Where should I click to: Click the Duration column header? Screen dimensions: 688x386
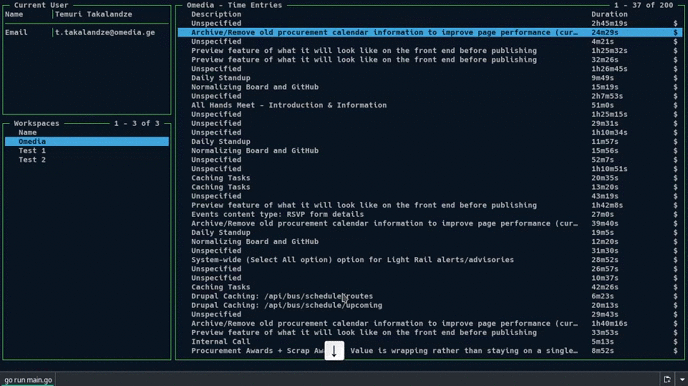609,14
